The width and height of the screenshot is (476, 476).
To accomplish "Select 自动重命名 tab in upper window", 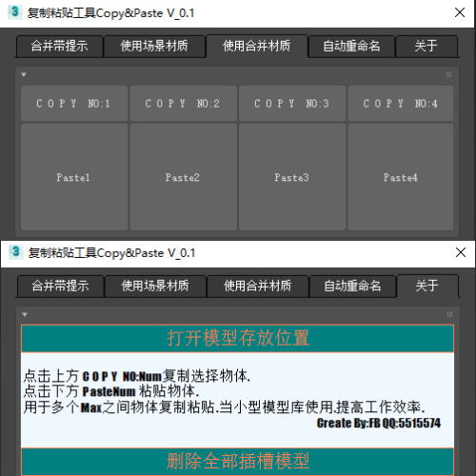I will pyautogui.click(x=351, y=47).
